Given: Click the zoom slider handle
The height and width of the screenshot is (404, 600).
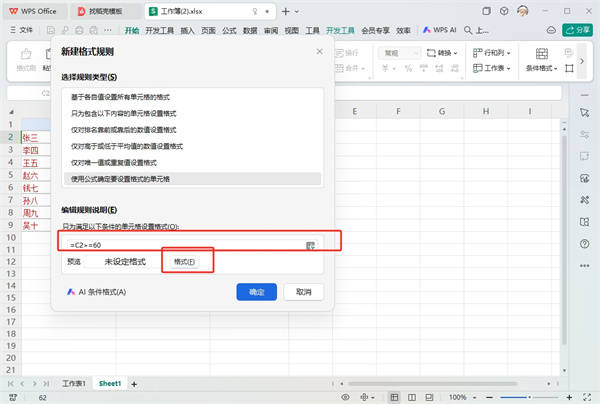Looking at the screenshot, I should [x=530, y=397].
